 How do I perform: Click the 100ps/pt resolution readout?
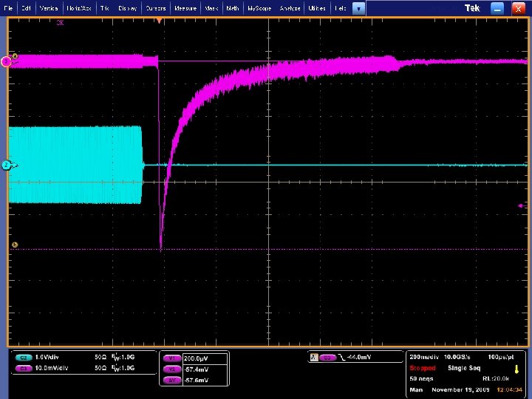click(x=501, y=357)
